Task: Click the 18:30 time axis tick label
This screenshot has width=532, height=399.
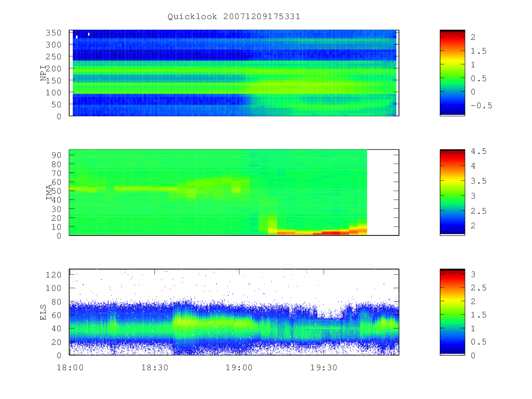Action: pos(154,368)
